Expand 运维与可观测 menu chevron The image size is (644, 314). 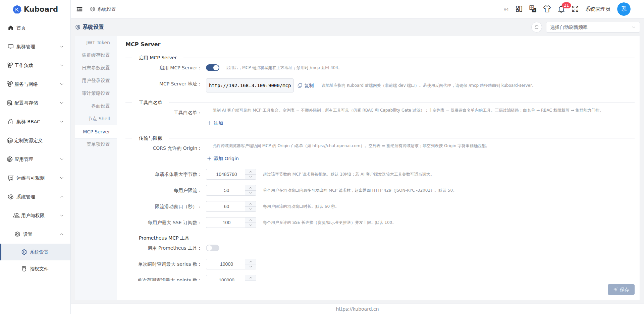(x=62, y=178)
